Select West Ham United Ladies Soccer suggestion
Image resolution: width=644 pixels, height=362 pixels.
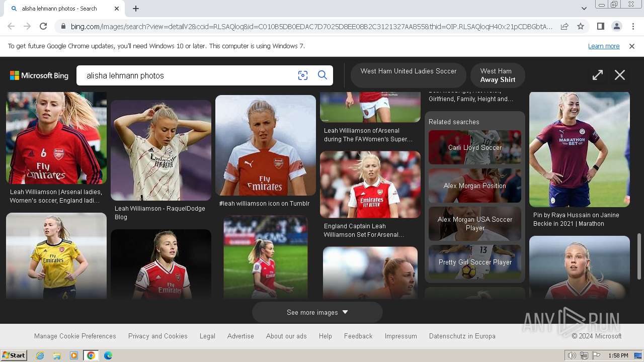[x=409, y=75]
